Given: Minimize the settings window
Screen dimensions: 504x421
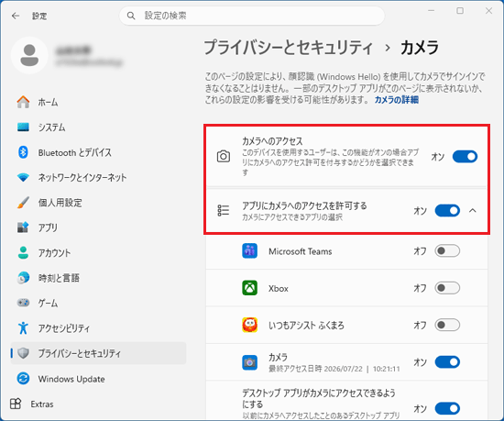Looking at the screenshot, I should pos(431,11).
